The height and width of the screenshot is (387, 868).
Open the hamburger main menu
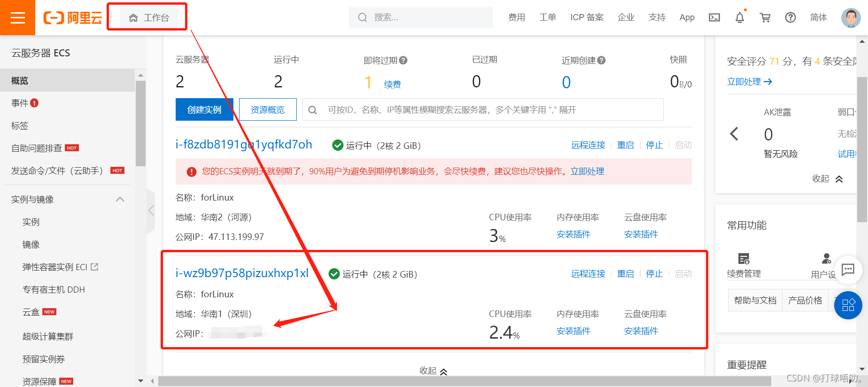coord(17,18)
